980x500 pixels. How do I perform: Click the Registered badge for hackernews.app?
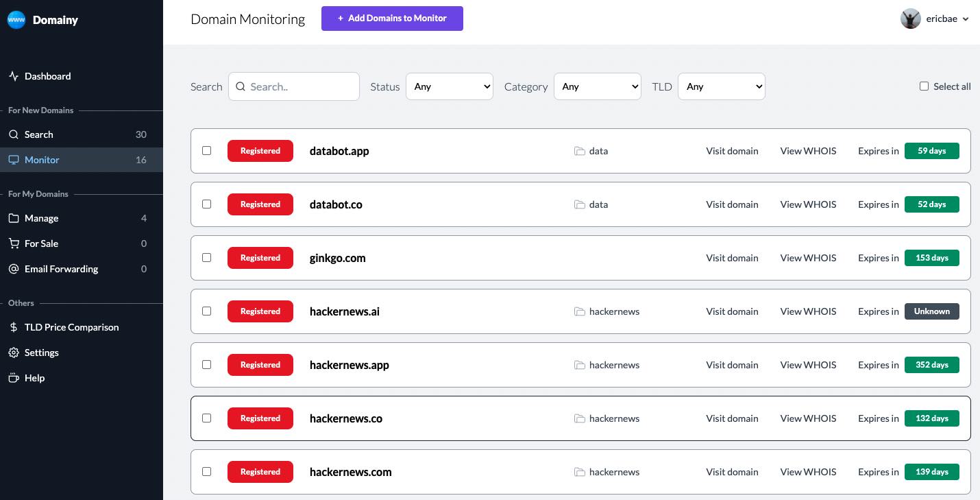coord(260,365)
